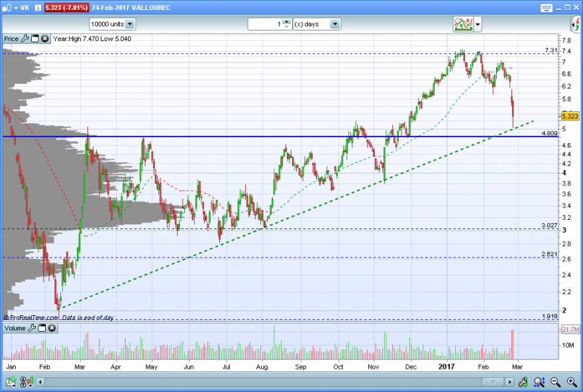Click the share chart icon at bottom left

click(11, 381)
